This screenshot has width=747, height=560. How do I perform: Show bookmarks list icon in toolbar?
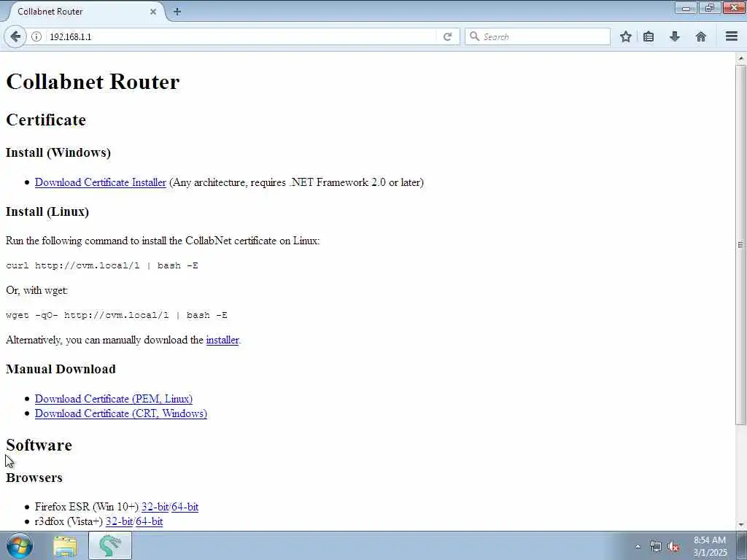(x=649, y=36)
